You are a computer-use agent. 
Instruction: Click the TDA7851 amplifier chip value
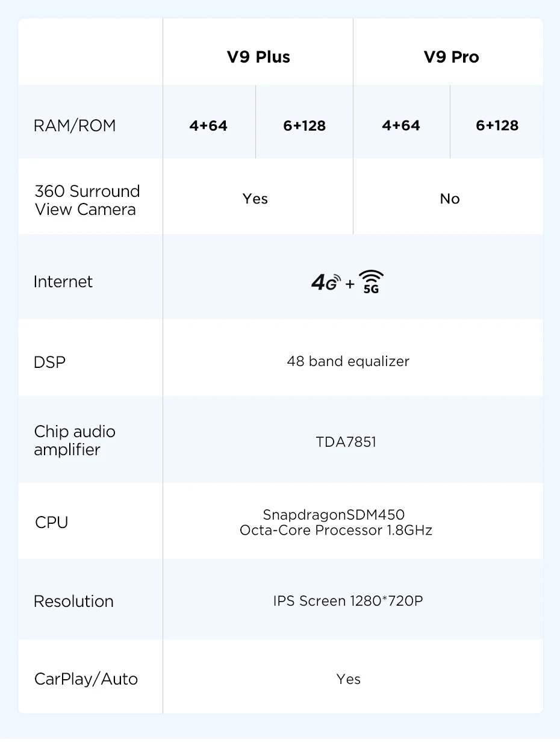tap(346, 442)
